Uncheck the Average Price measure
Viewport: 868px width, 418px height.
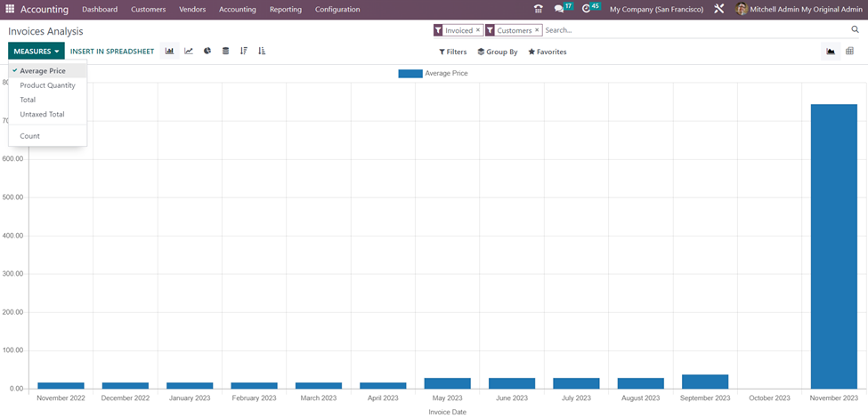tap(43, 71)
